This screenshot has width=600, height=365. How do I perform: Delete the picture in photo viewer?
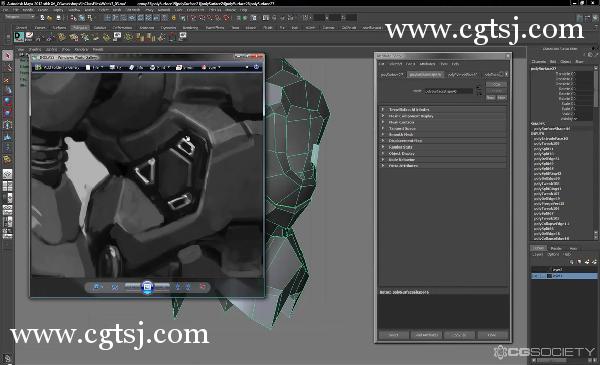[202, 287]
